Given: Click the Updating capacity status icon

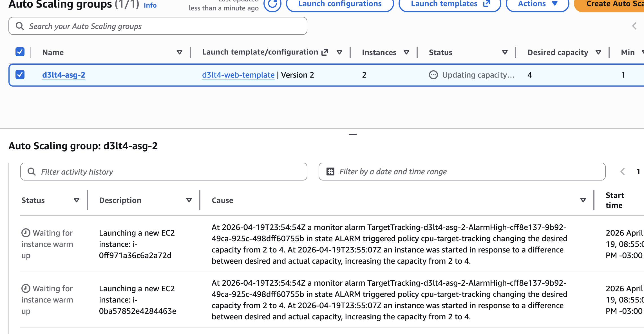Looking at the screenshot, I should coord(433,75).
